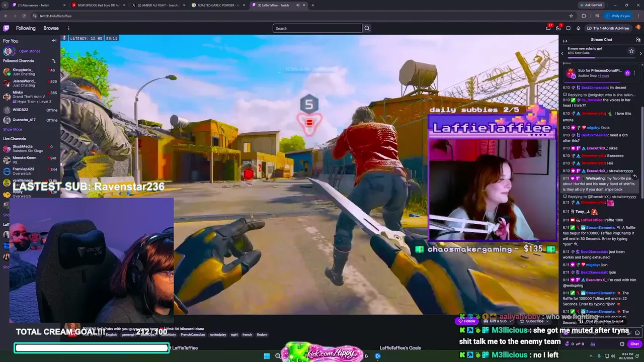The width and height of the screenshot is (644, 362).
Task: Expand the Subscribe dropdown arrow
Action: click(547, 321)
